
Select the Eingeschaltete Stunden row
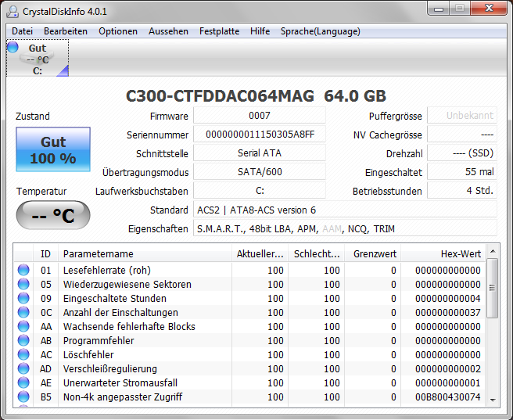[x=249, y=298]
